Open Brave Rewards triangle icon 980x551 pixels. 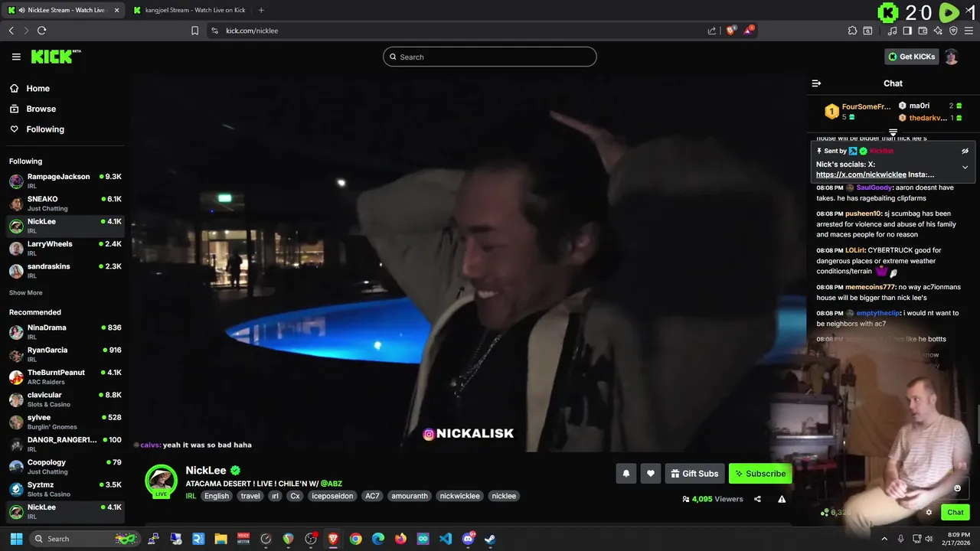pos(749,31)
